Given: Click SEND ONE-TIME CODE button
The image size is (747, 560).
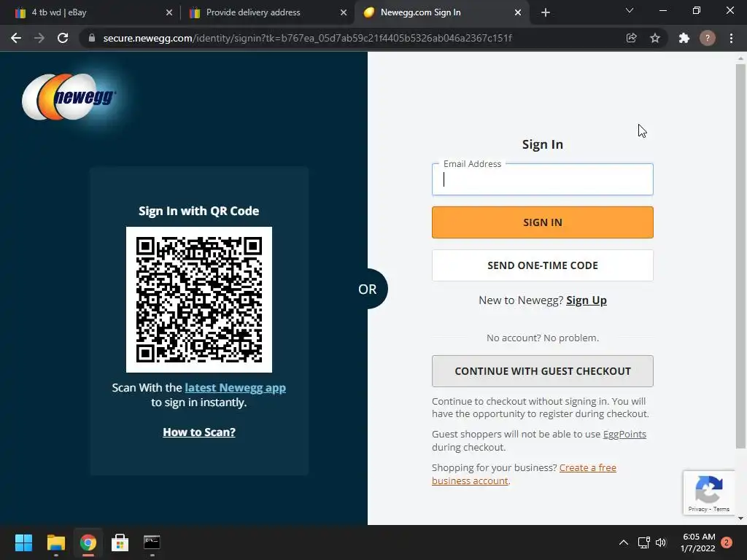Looking at the screenshot, I should pos(542,265).
